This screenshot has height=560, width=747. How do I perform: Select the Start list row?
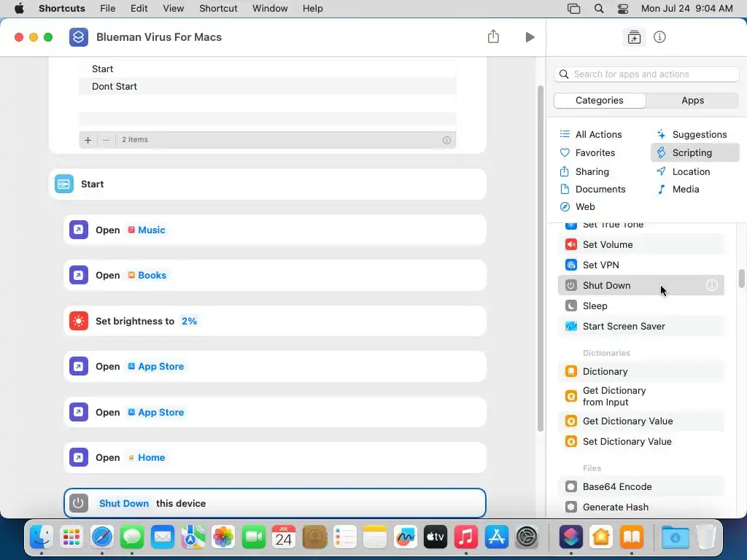click(x=267, y=69)
